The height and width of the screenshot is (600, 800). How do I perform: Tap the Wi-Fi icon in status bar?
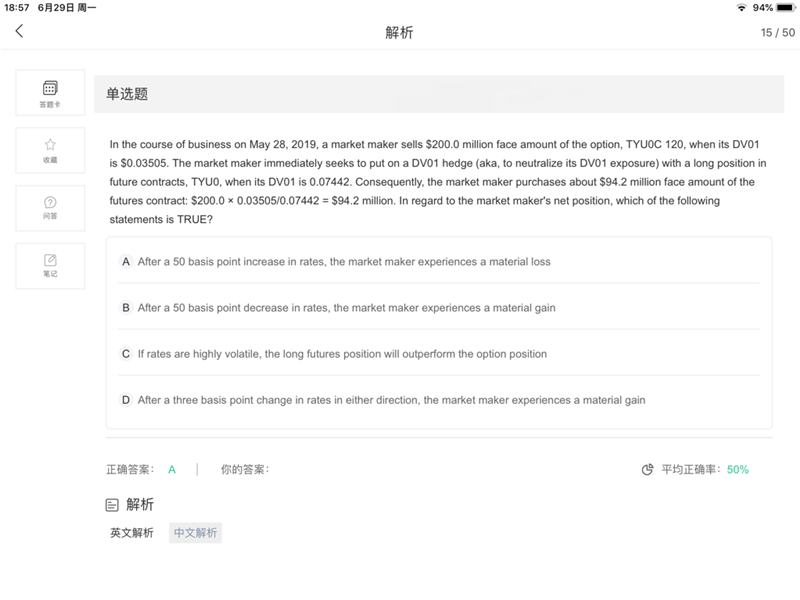click(741, 8)
